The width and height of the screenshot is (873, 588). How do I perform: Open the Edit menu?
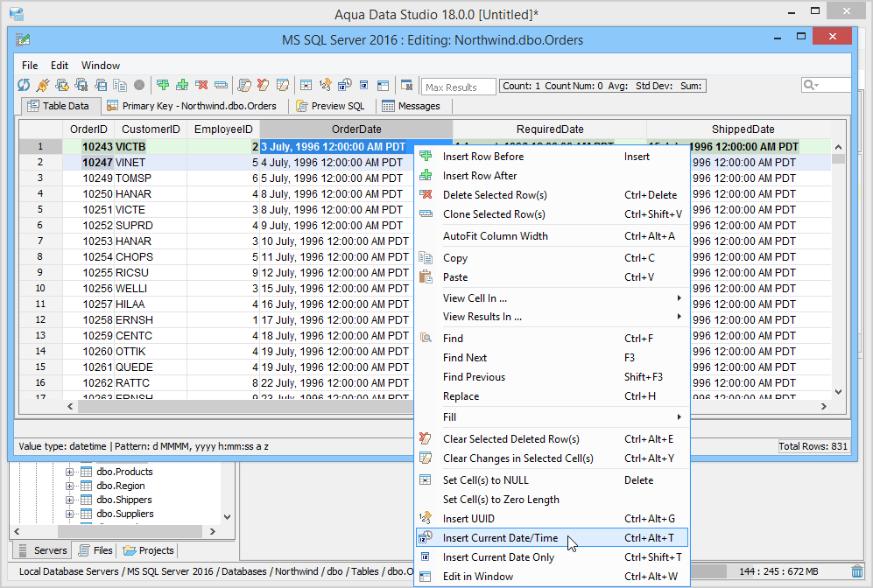(59, 65)
